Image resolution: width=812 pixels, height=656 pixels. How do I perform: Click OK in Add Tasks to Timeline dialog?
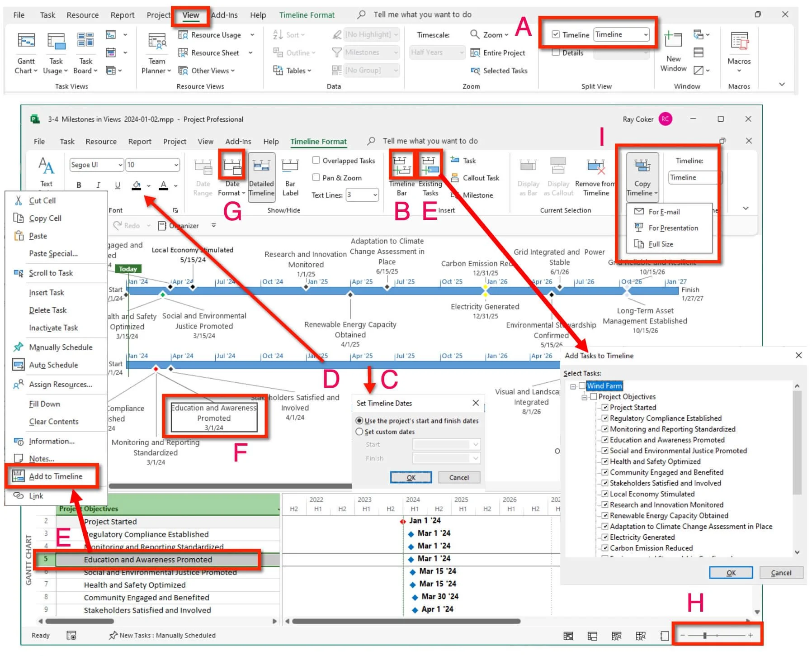coord(731,573)
